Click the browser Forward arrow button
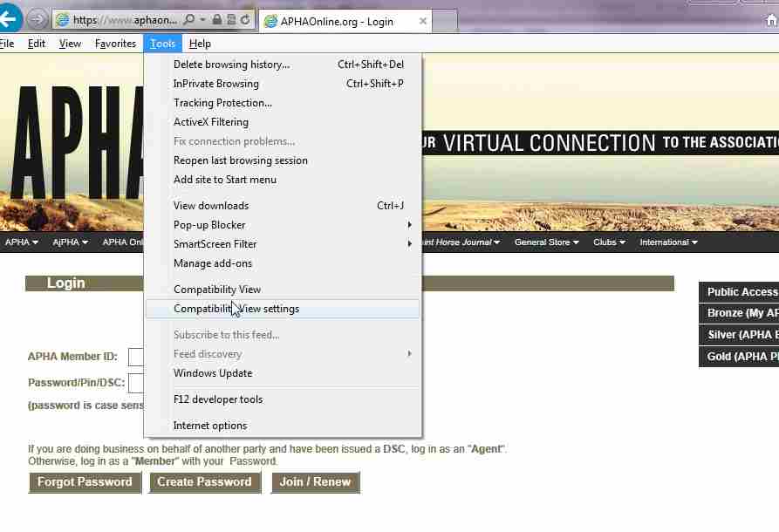Screen dimensions: 779x532 pyautogui.click(x=37, y=20)
